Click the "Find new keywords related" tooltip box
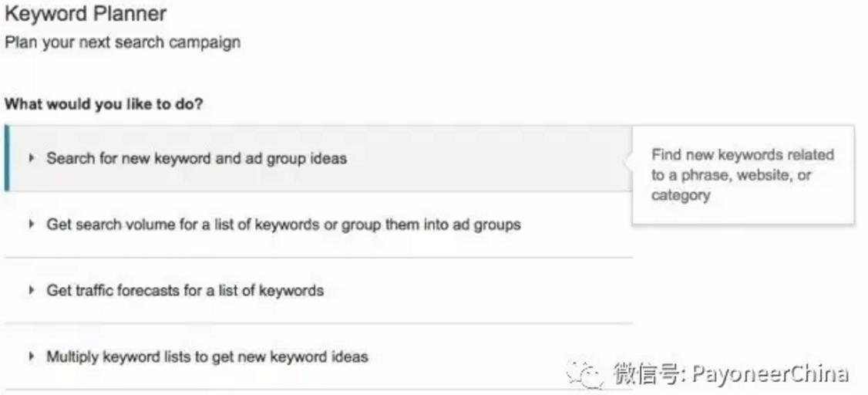The width and height of the screenshot is (868, 395). point(743,174)
